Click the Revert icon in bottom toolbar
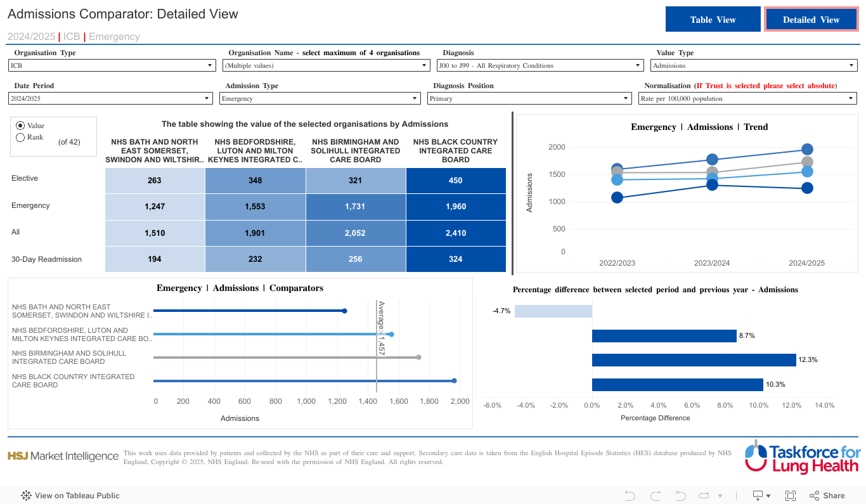866x504 pixels. [680, 496]
